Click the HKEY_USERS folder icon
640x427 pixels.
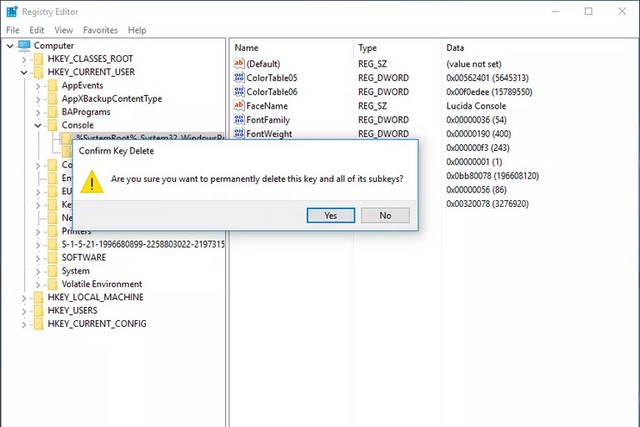point(39,311)
